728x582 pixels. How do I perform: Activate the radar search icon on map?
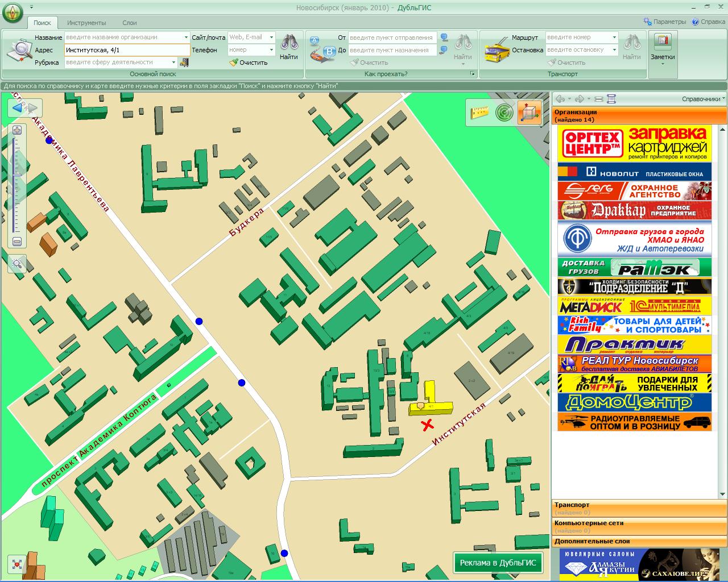504,112
